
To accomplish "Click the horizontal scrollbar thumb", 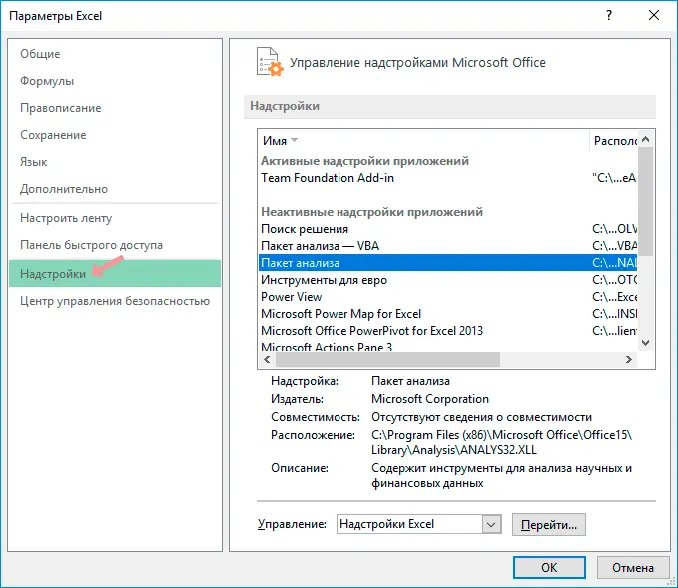I will coord(388,359).
